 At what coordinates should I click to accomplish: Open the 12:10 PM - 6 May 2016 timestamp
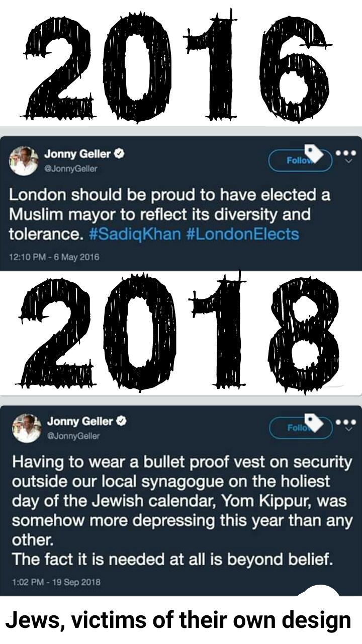pos(54,257)
